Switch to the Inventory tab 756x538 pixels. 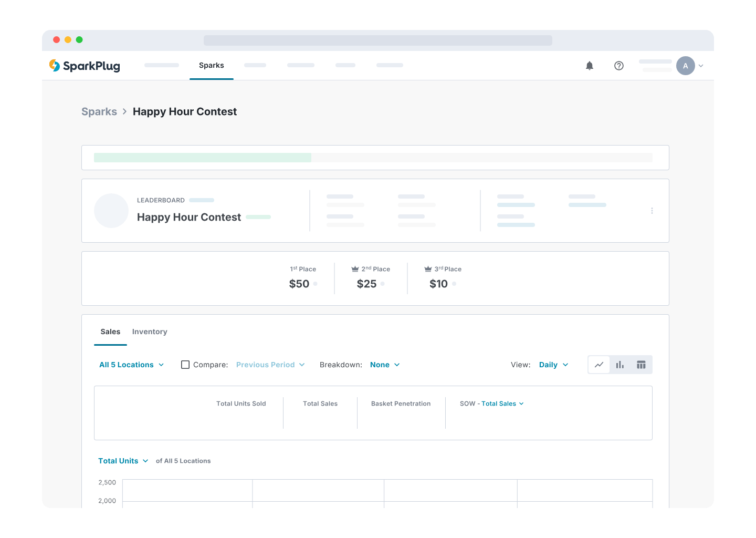click(150, 332)
